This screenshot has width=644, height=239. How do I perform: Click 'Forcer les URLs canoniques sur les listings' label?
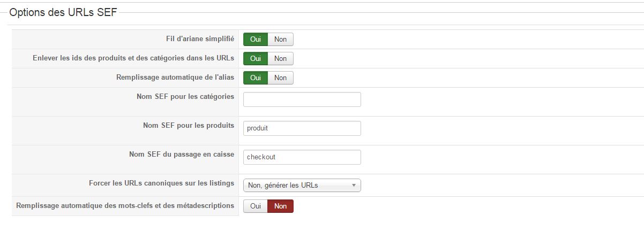161,183
